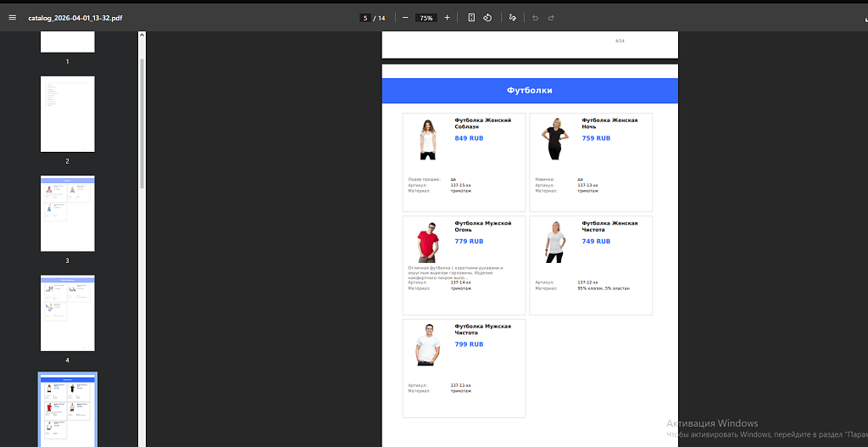Click the red t-shirt product image
The image size is (868, 447).
coord(428,243)
